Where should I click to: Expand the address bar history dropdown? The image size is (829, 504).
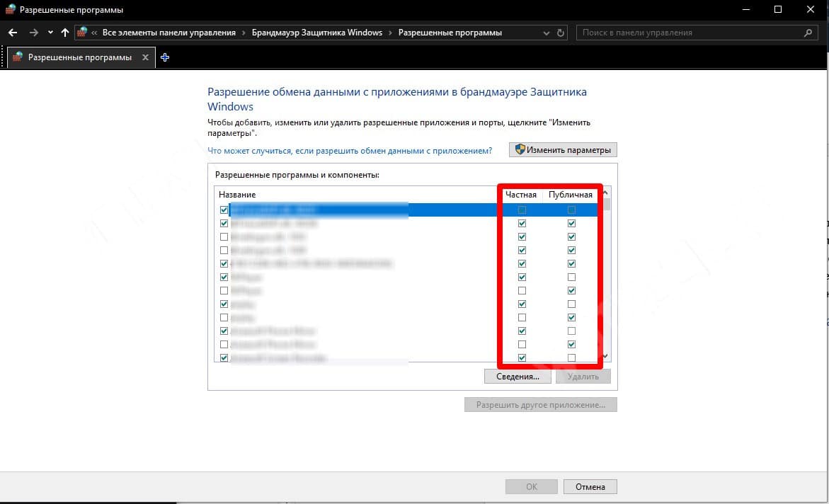coord(546,33)
